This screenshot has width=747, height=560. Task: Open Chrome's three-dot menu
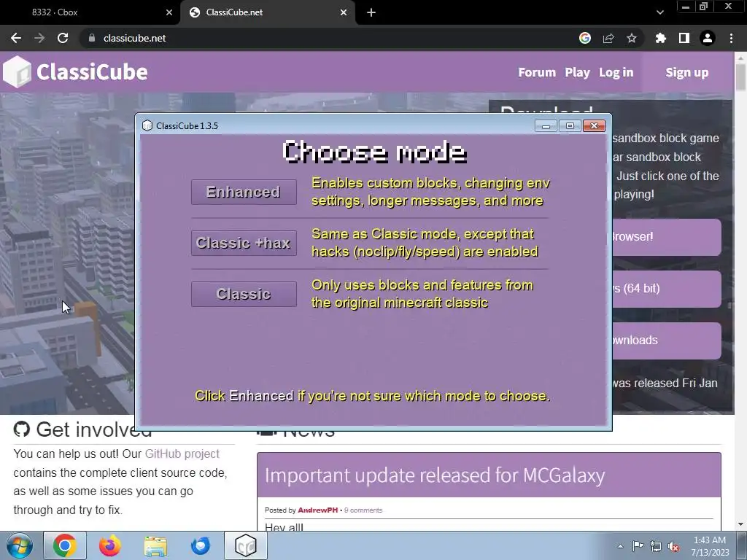point(731,38)
